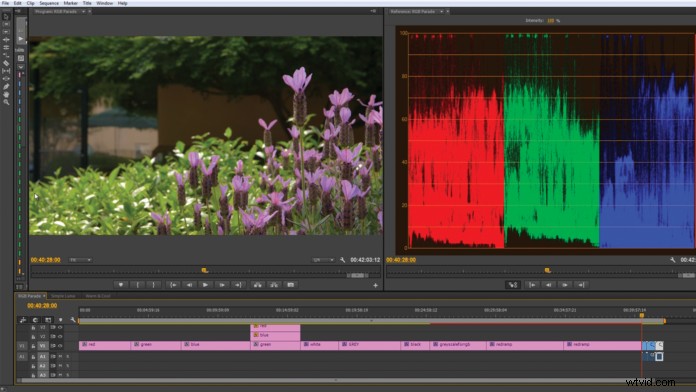Switch to Simple Luma sequence tab
This screenshot has width=696, height=392.
click(x=63, y=296)
